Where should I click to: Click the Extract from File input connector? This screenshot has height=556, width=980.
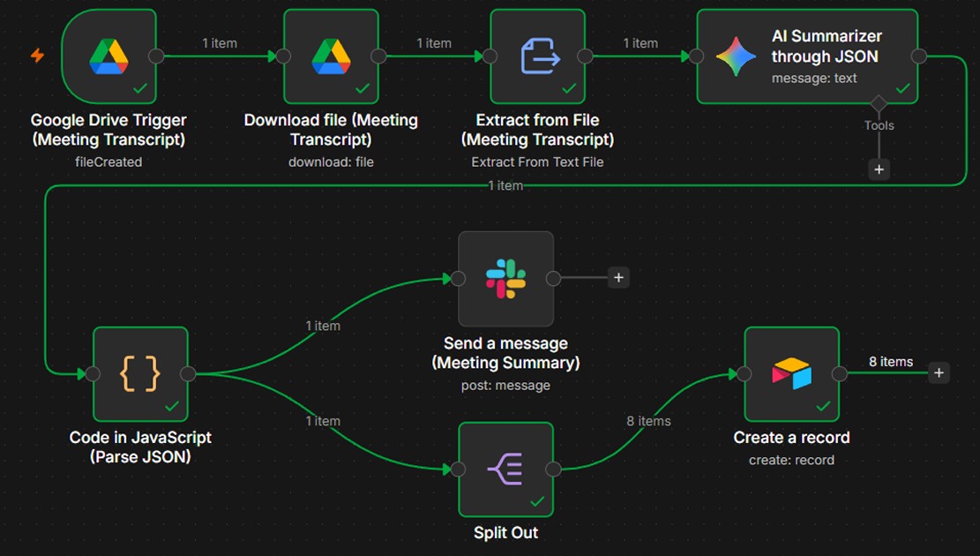tap(490, 56)
